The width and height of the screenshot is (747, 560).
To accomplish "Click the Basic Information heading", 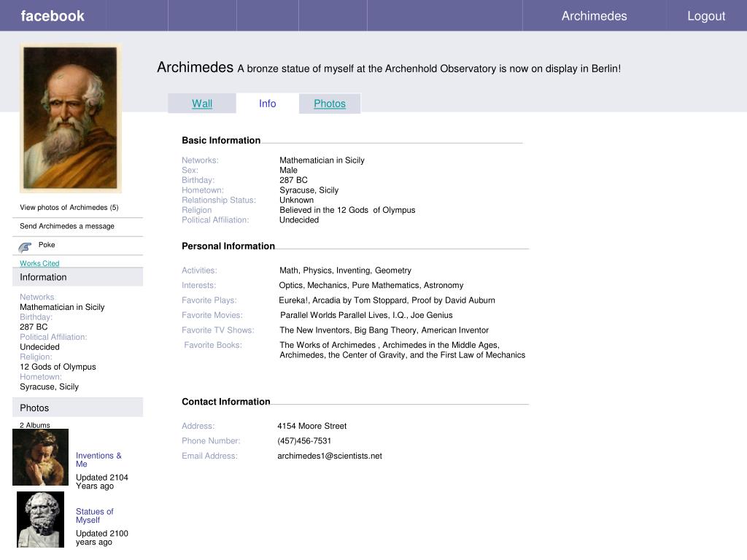I will click(221, 140).
